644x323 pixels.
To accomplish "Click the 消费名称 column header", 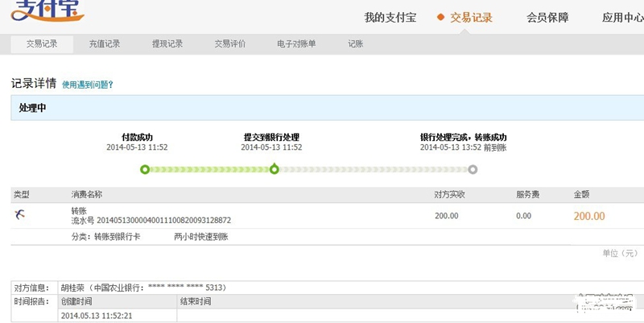I will coord(87,194).
